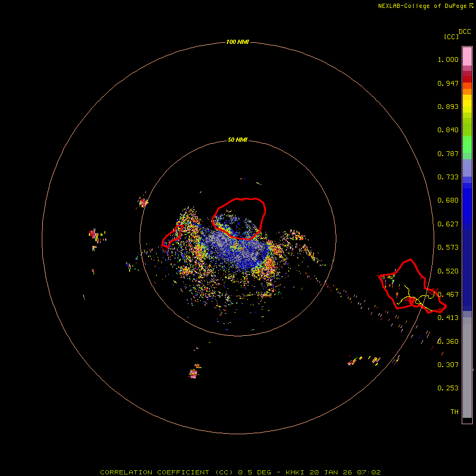Click the 0.573 legend value
Image resolution: width=476 pixels, height=476 pixels.
coord(448,248)
